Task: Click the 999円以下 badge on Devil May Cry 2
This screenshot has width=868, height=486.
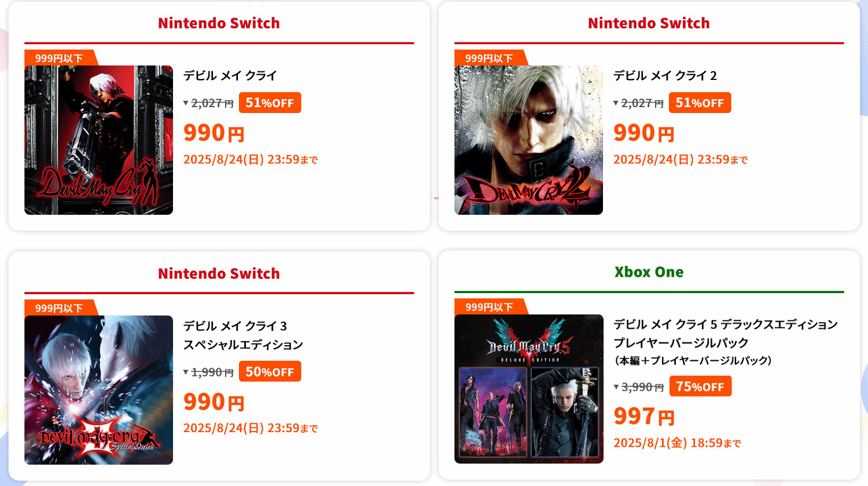Action: pyautogui.click(x=489, y=58)
